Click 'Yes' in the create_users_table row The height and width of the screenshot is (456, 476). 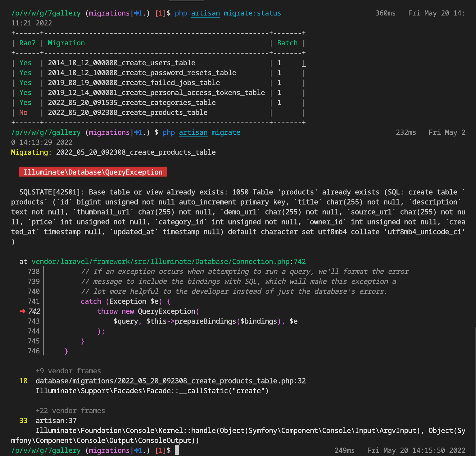pyautogui.click(x=25, y=63)
